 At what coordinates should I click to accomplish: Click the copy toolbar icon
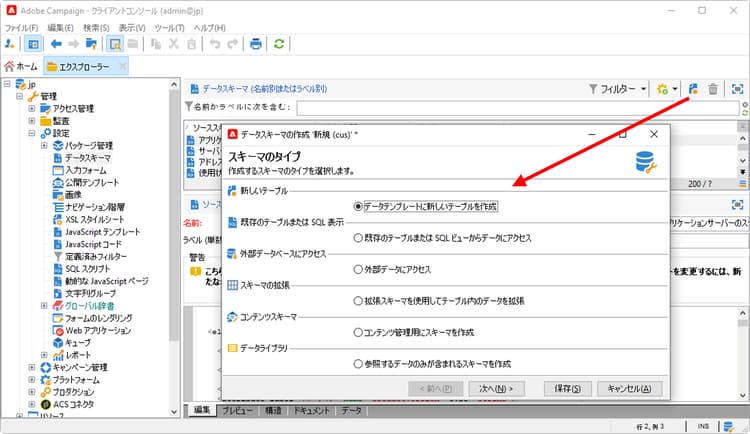pyautogui.click(x=156, y=44)
